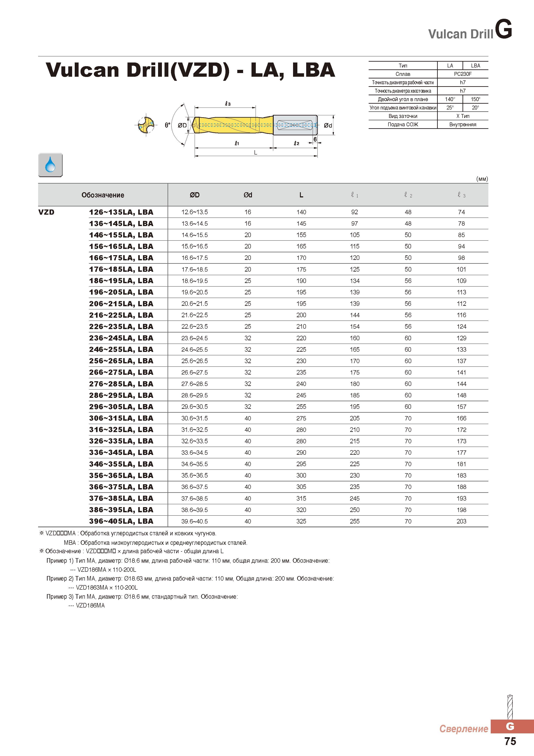
Task: Click the small drill icon above orange G tab
Action: 510,707
